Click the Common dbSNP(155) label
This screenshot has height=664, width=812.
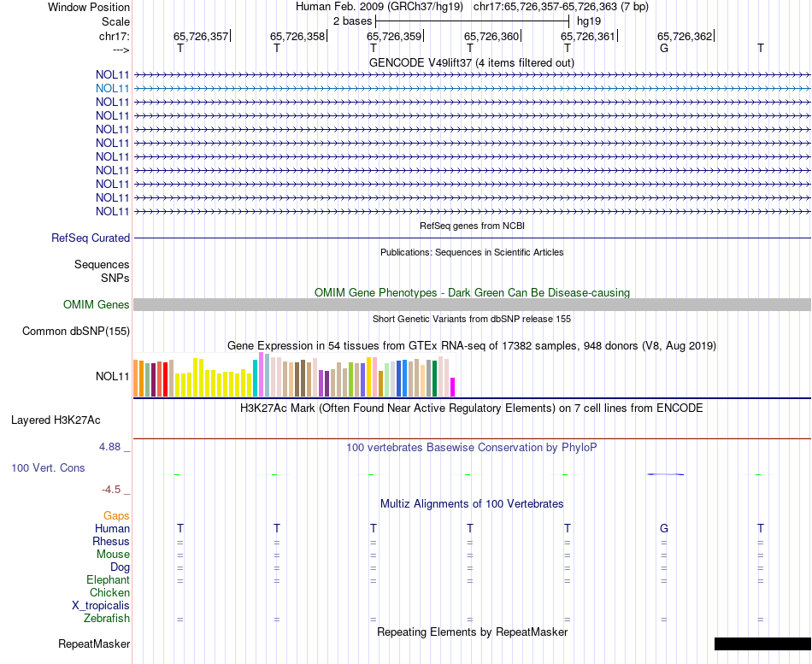pos(76,331)
